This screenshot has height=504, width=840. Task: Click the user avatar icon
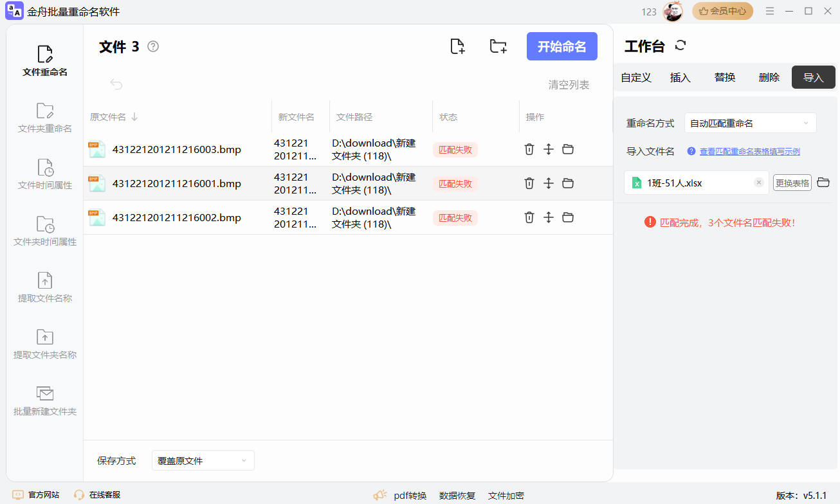[673, 12]
